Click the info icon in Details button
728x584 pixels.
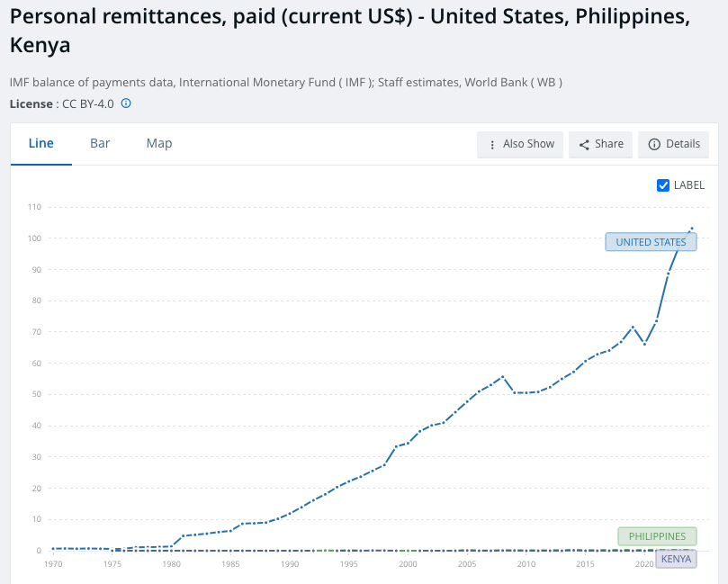[653, 144]
